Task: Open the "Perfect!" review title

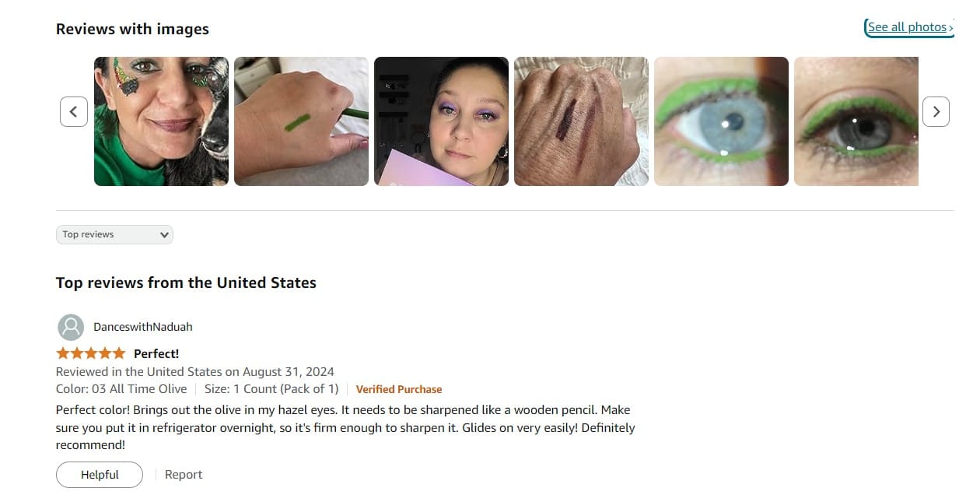Action: point(156,353)
